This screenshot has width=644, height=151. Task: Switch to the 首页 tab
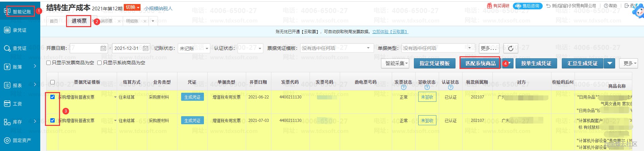pos(54,21)
